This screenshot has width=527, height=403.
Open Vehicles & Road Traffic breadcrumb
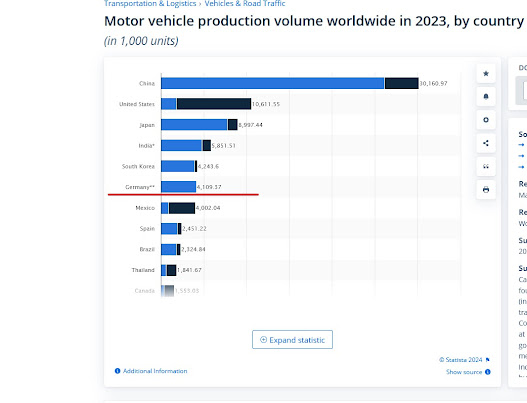point(245,3)
